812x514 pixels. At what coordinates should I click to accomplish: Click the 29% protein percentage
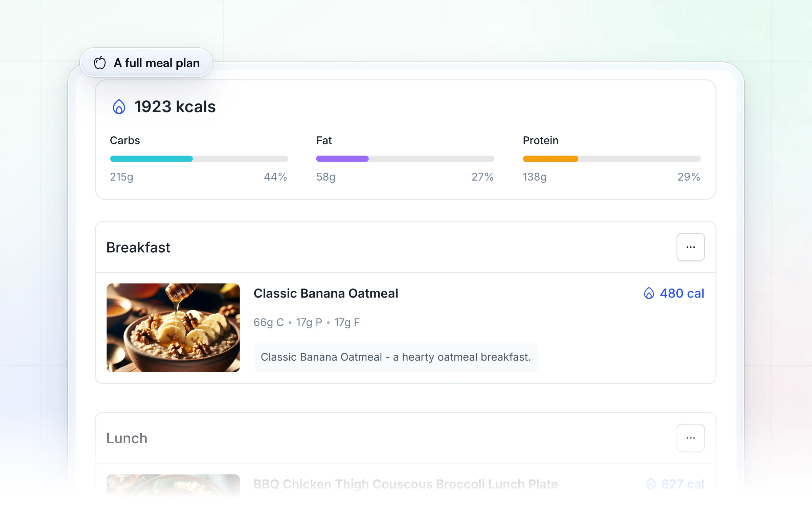pos(689,177)
